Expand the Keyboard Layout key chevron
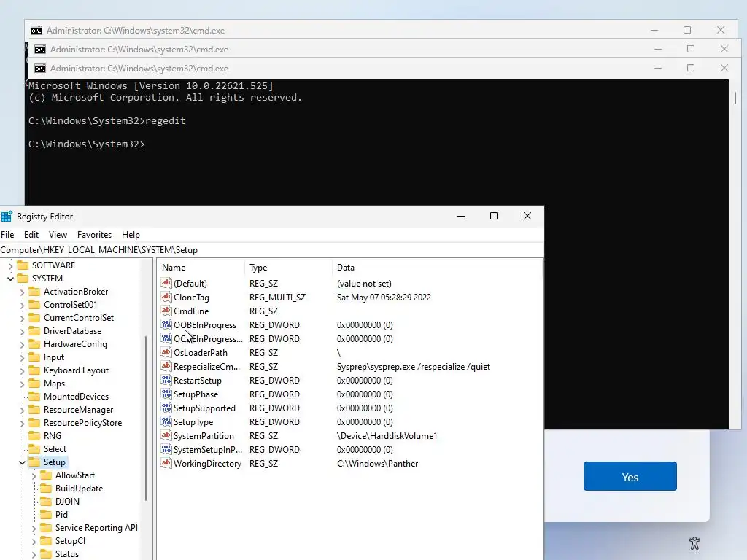 click(22, 370)
